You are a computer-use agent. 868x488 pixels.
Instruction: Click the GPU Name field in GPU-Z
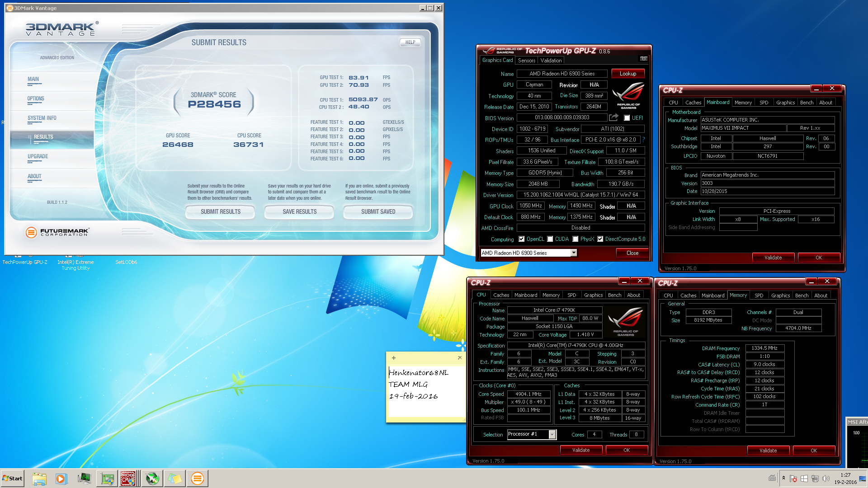[562, 74]
